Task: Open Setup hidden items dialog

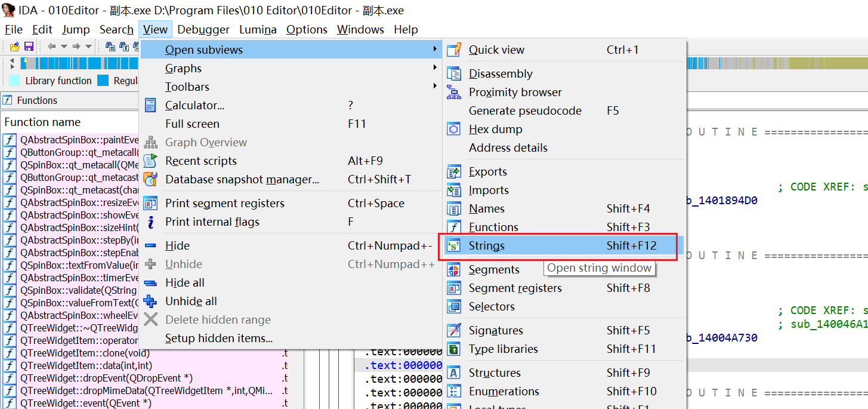Action: [x=291, y=338]
